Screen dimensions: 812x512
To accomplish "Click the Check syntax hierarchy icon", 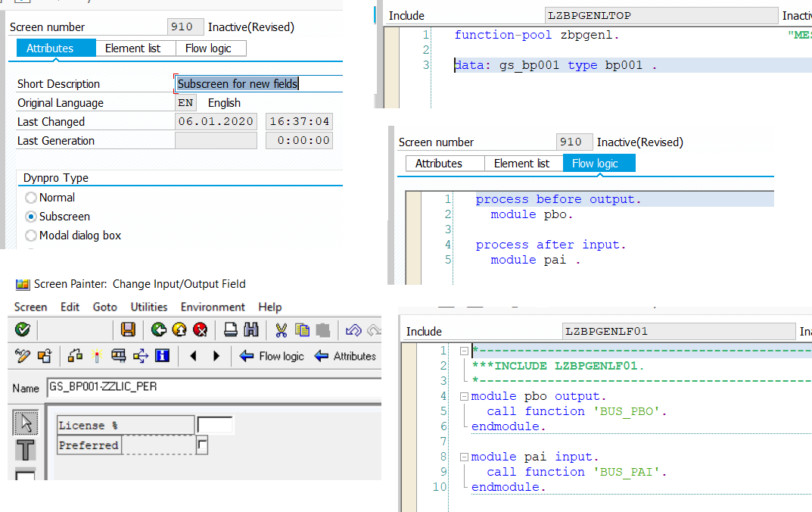I will click(x=75, y=355).
